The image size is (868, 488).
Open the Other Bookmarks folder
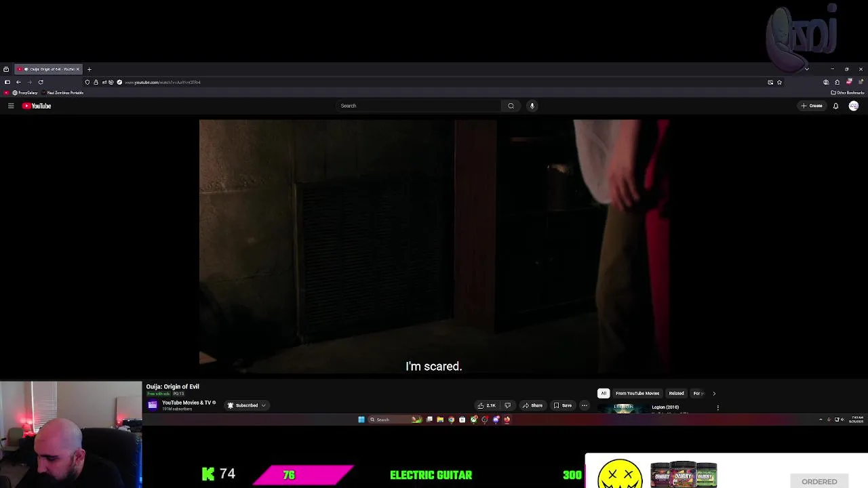tap(848, 93)
